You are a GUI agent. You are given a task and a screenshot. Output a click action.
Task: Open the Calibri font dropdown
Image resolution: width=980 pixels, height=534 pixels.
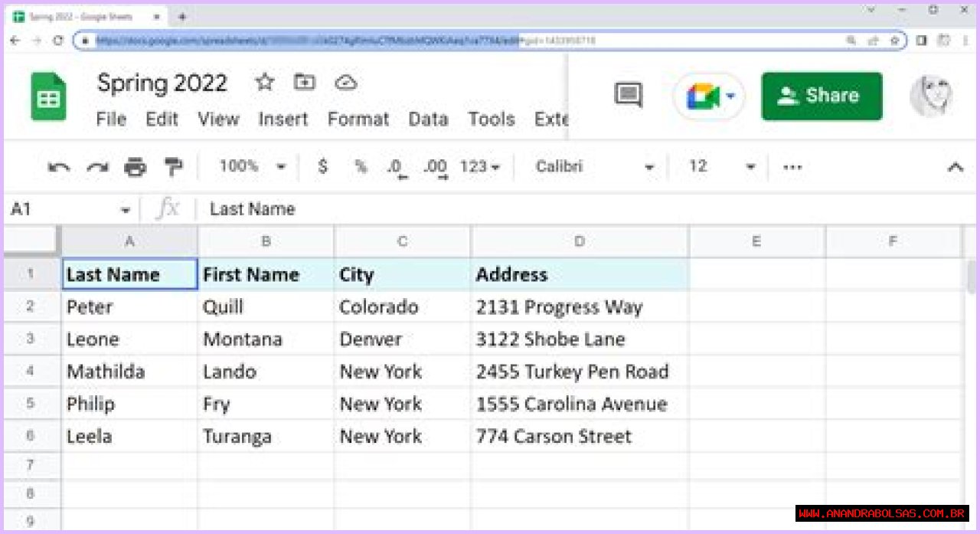[x=594, y=166]
